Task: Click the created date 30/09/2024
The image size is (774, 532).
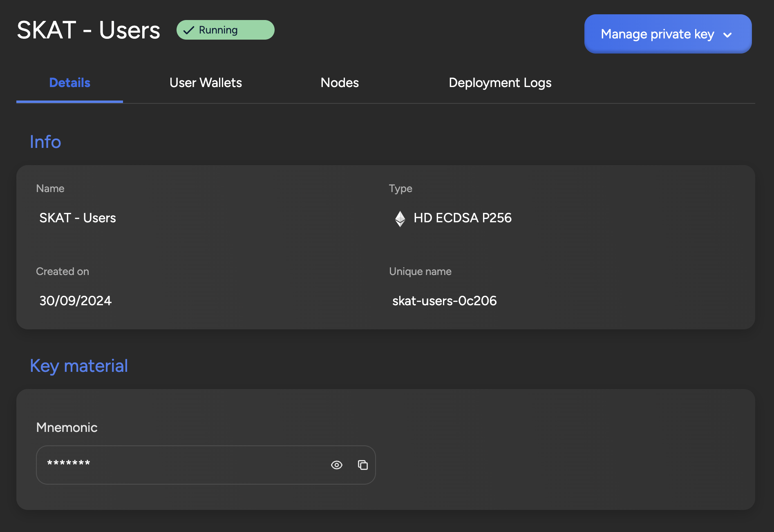Action: coord(75,301)
